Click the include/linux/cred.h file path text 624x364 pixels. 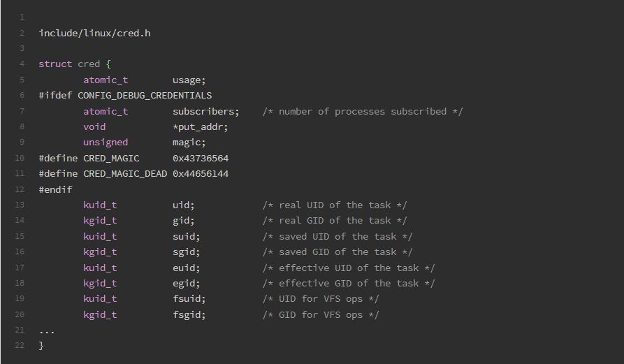coord(95,33)
